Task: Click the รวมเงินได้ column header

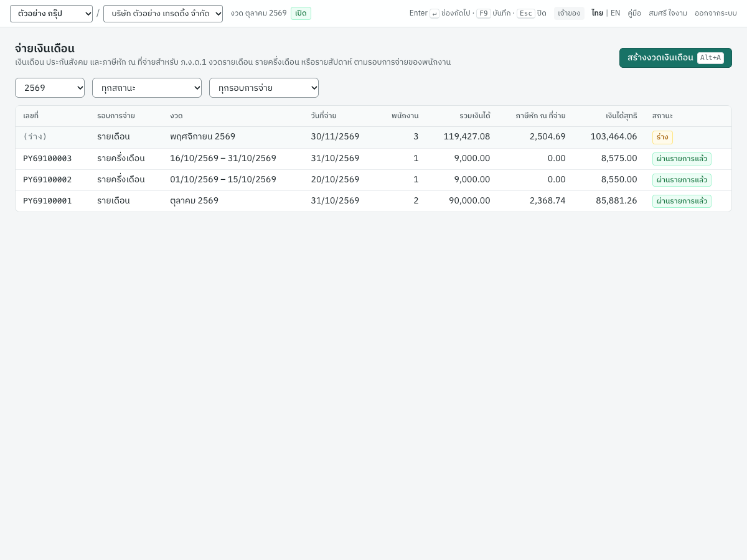Action: point(475,116)
